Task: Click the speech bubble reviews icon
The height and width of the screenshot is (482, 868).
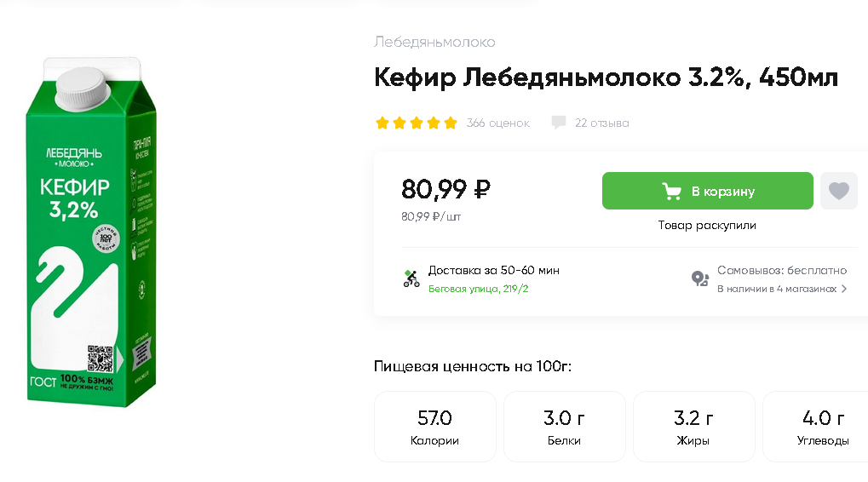Action: point(559,123)
